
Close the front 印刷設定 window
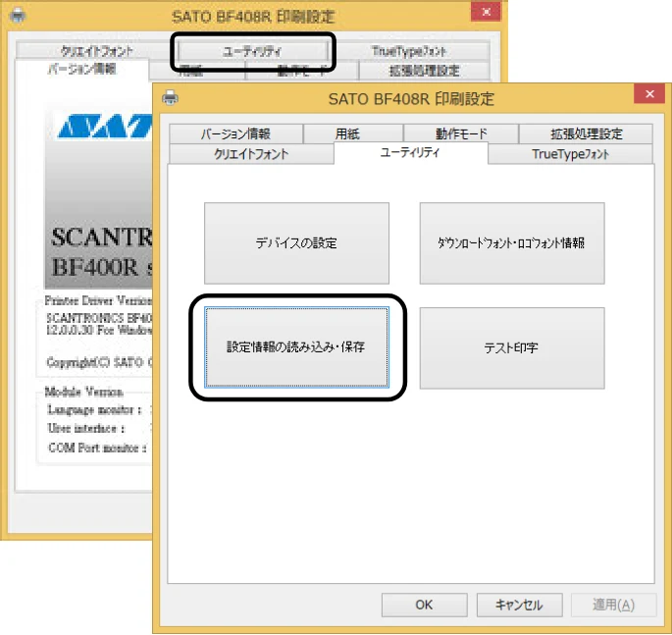649,94
